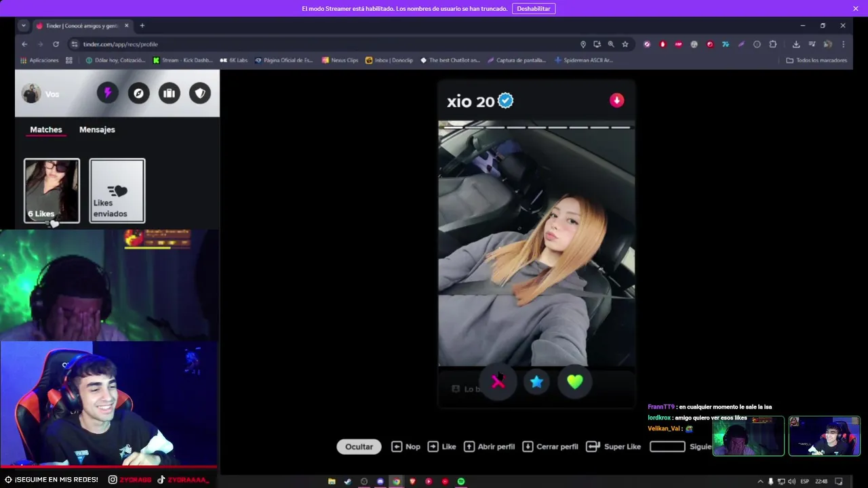Open the Likes enviados card

coord(117,190)
